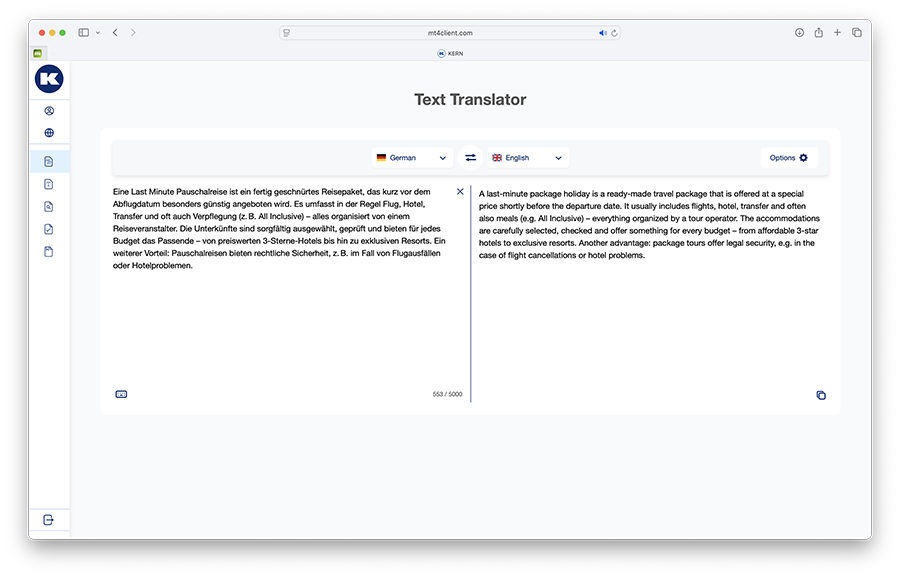Click the Text Translator heading
The image size is (900, 577).
pyautogui.click(x=470, y=99)
